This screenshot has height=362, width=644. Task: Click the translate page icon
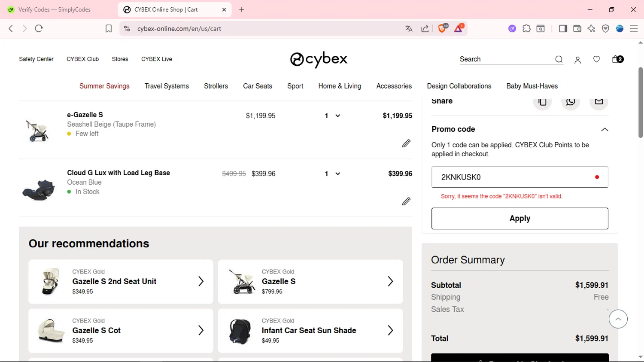(x=409, y=29)
